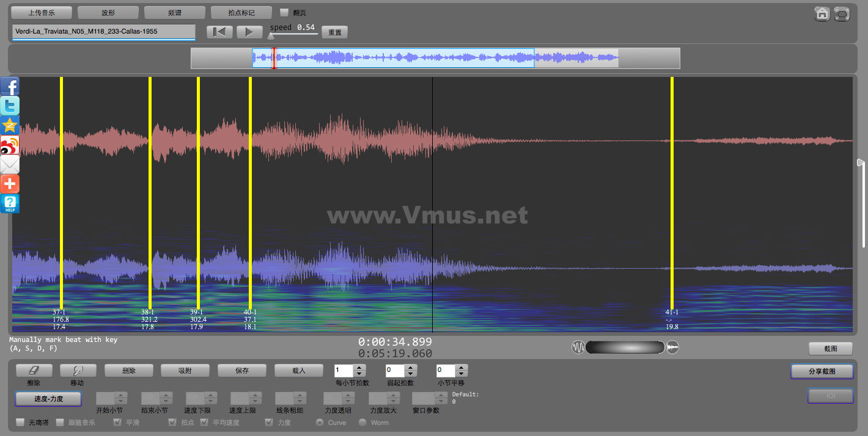The width and height of the screenshot is (868, 436).
Task: Increase the 每小节拍数 stepper value
Action: 359,368
